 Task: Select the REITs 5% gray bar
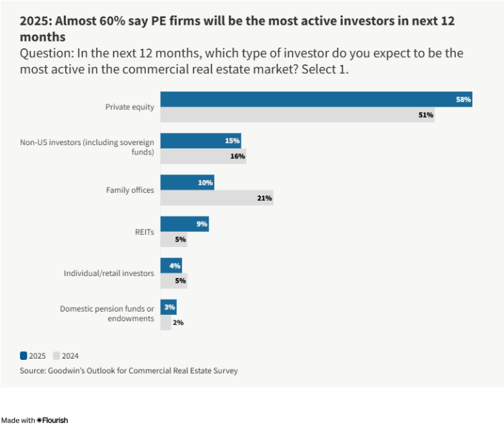pyautogui.click(x=173, y=240)
